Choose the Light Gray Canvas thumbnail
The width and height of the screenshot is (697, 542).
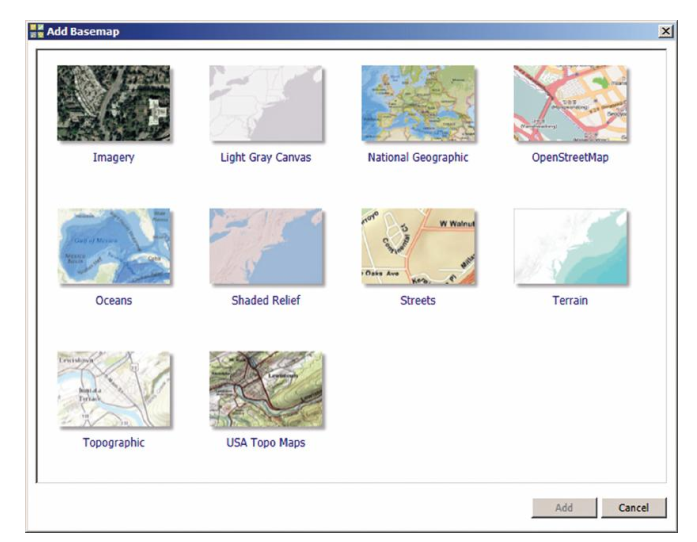tap(265, 103)
